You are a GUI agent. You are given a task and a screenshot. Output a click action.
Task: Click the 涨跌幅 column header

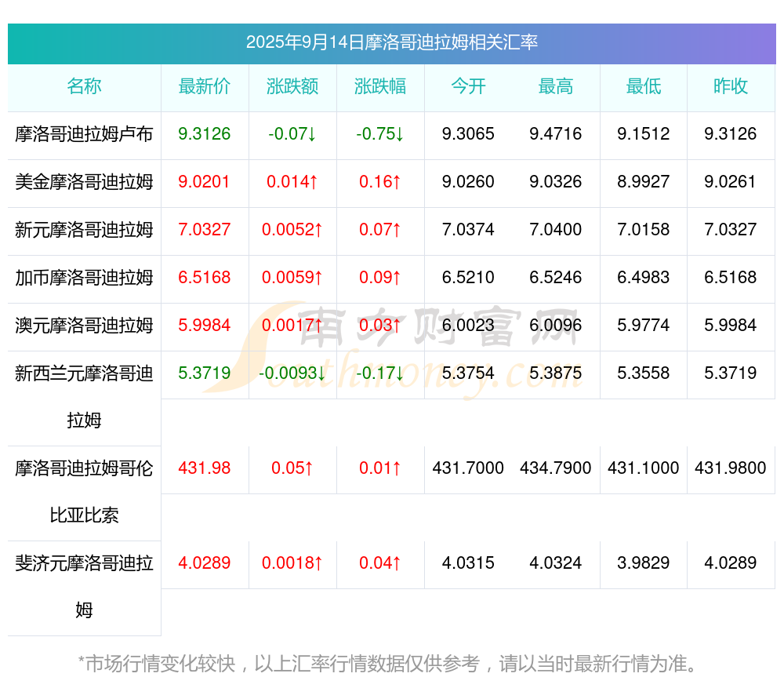tap(380, 86)
